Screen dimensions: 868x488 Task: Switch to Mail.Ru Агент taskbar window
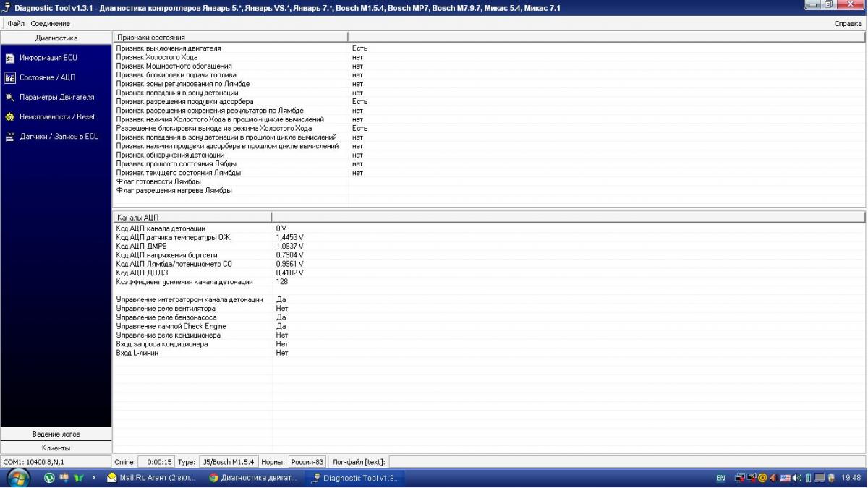(x=151, y=478)
